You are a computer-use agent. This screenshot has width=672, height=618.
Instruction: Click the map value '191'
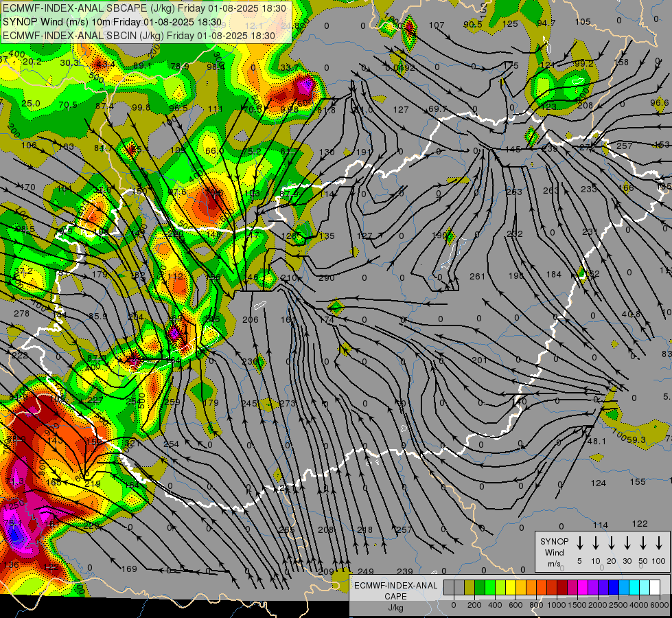coord(364,152)
